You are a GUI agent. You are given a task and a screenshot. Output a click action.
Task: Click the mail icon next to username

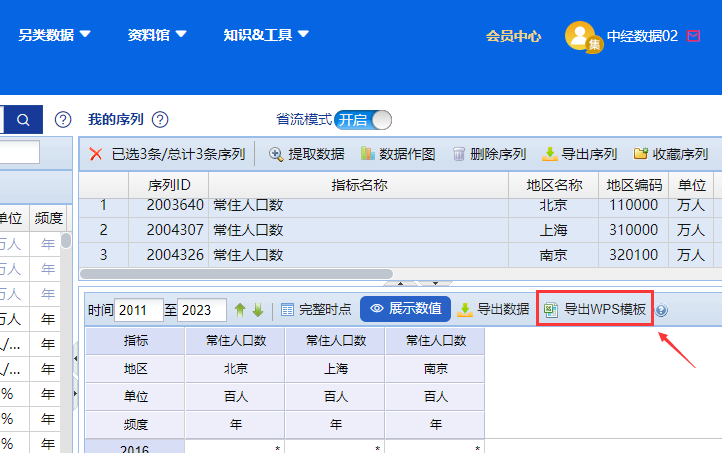(x=694, y=35)
